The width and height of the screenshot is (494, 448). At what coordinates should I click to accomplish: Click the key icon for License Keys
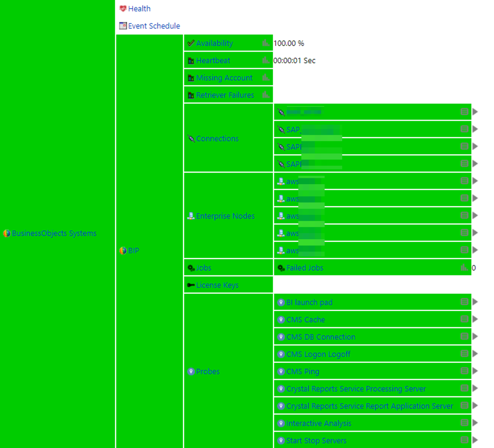[191, 285]
